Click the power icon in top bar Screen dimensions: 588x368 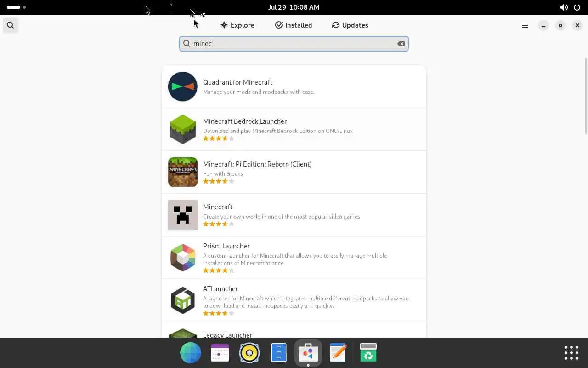[577, 7]
